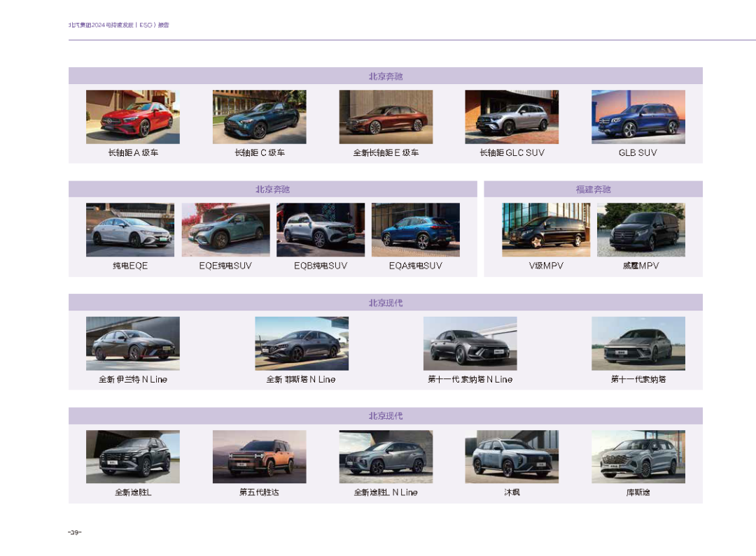
Task: Click the caption 威霆MPV
Action: tap(640, 266)
